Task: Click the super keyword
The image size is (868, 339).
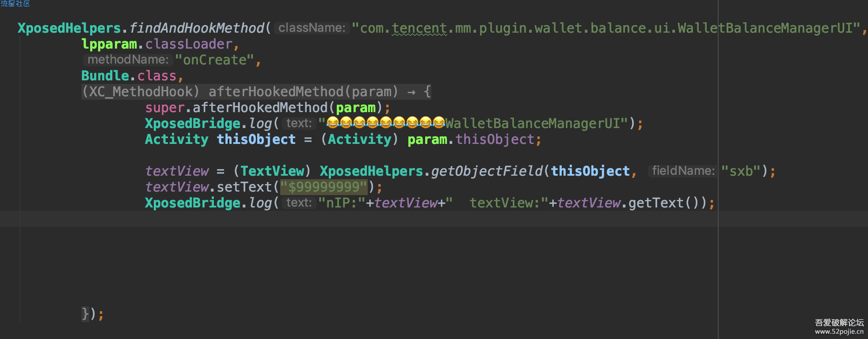Action: click(165, 108)
